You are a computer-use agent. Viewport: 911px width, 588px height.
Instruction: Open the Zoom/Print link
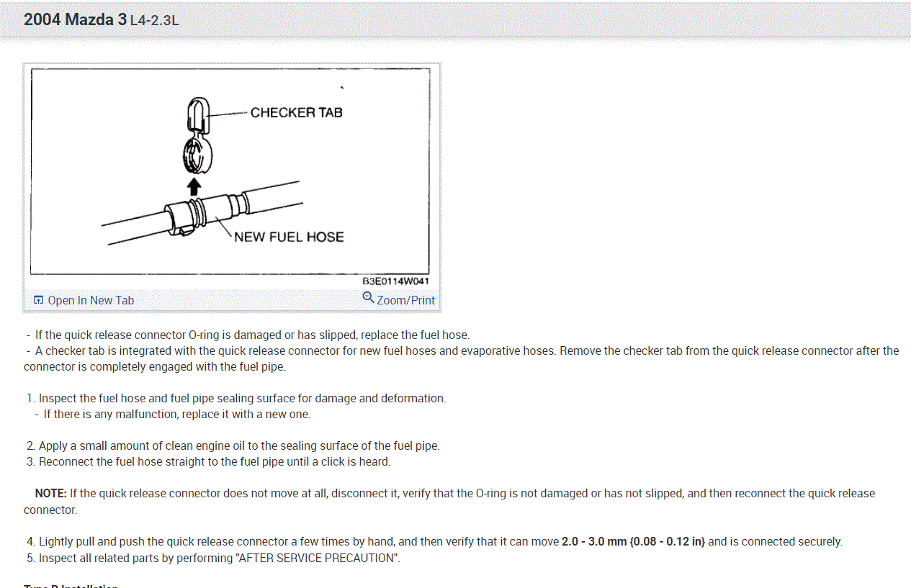[x=405, y=300]
